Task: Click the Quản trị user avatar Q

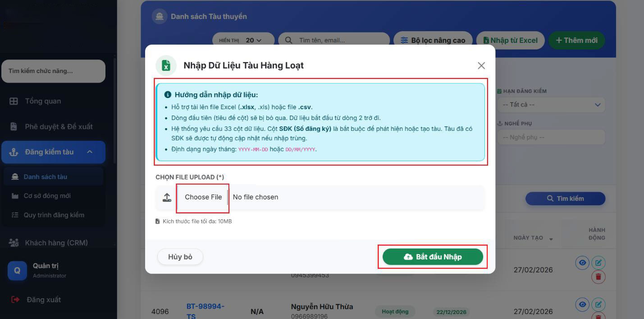Action: pos(17,270)
